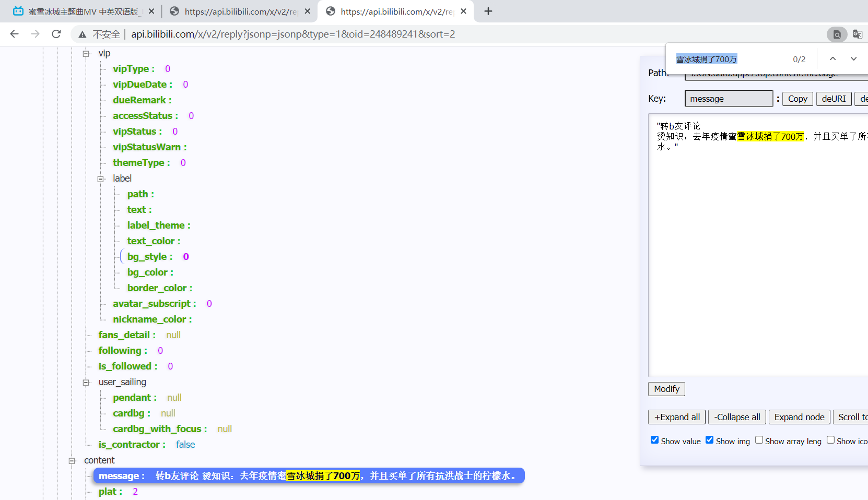The image size is (868, 500).
Task: Select the bg_style row
Action: pyautogui.click(x=158, y=257)
